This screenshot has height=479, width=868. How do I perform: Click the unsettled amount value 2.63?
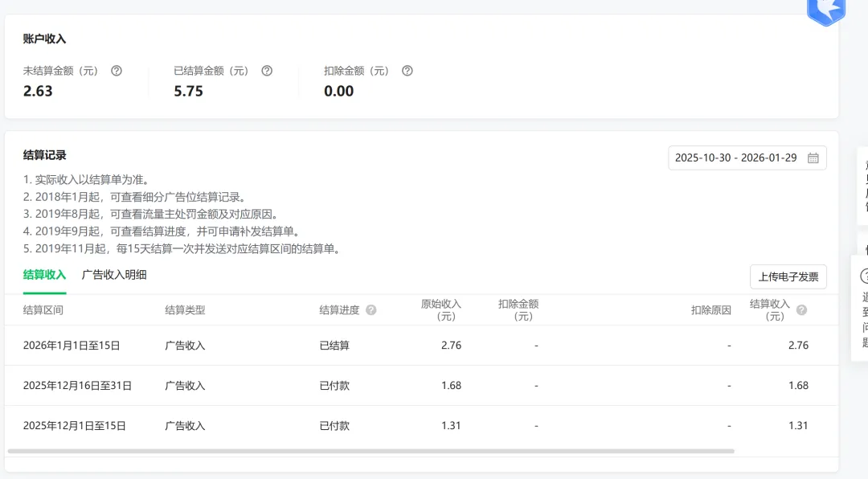(x=38, y=91)
